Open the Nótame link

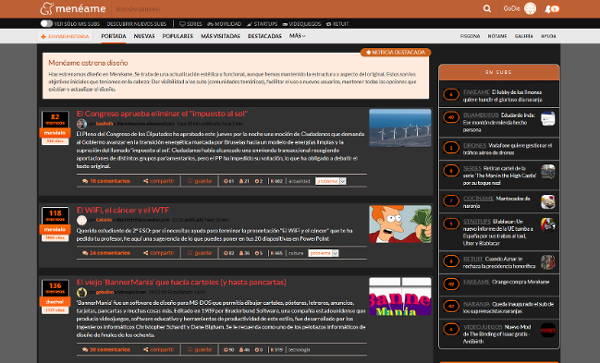click(x=497, y=36)
